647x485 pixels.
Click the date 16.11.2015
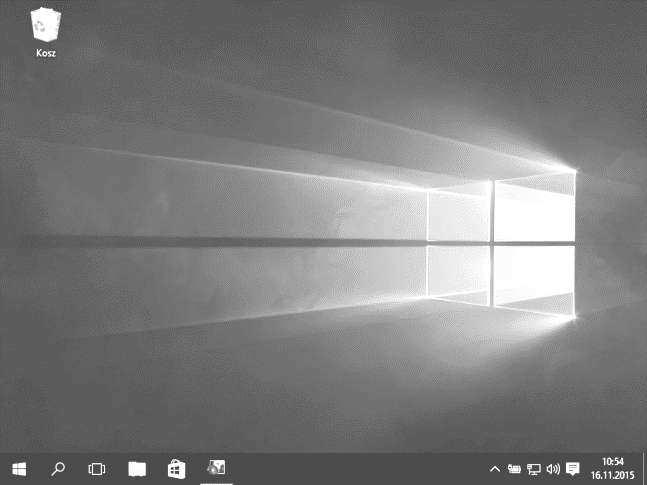[x=613, y=475]
